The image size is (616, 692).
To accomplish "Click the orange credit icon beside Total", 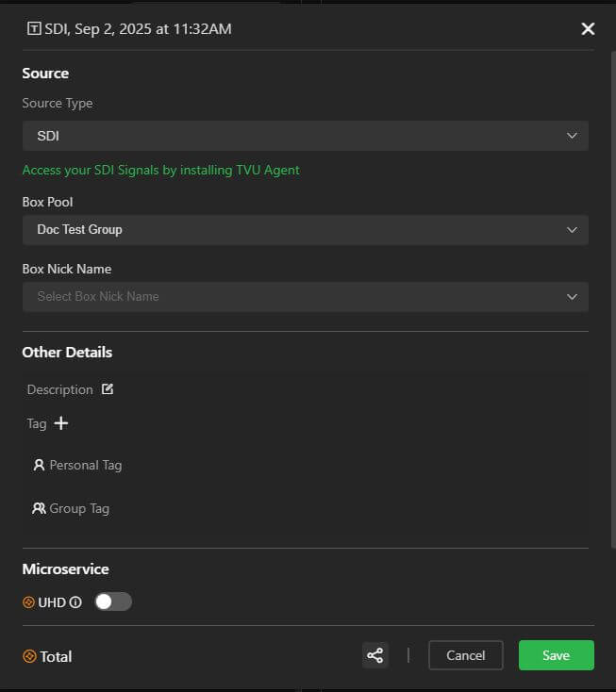I will (x=29, y=656).
